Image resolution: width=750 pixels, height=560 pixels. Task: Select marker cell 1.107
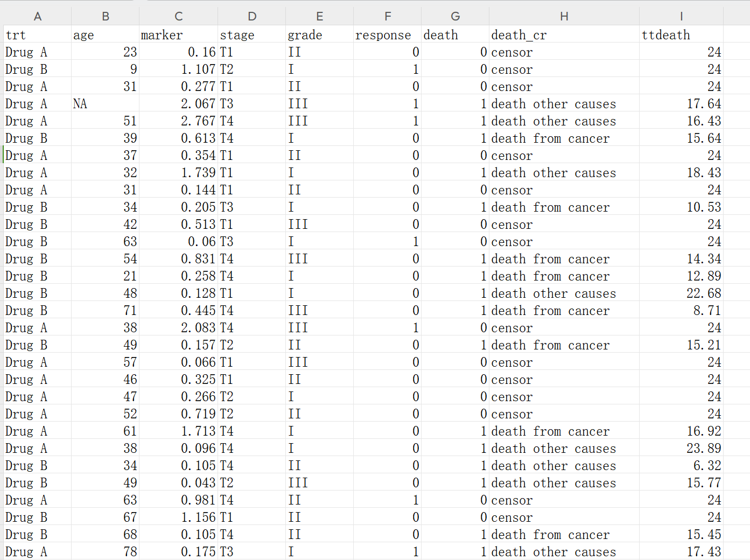[x=178, y=69]
